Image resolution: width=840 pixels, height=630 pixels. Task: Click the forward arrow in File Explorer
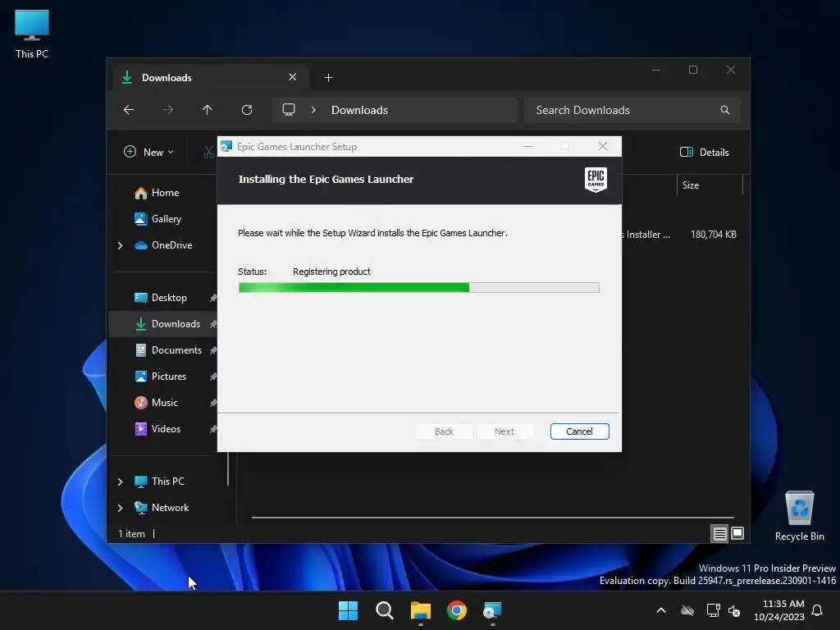coord(168,110)
